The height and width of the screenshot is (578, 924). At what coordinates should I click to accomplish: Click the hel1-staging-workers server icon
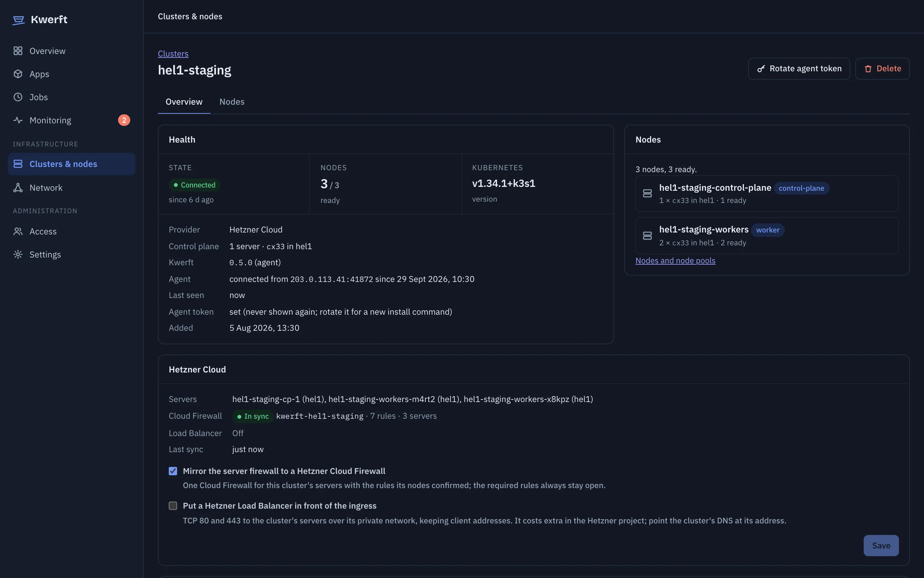click(x=647, y=236)
